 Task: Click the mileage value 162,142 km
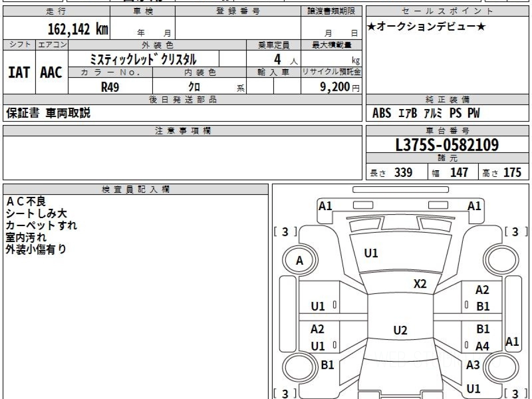[x=78, y=29]
